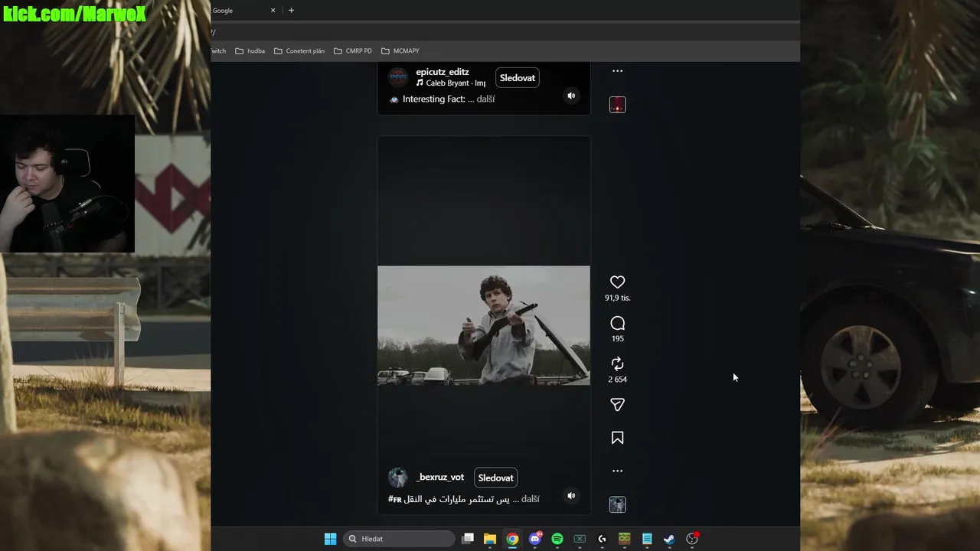
Task: Switch to Chrome in the taskbar
Action: coord(512,539)
